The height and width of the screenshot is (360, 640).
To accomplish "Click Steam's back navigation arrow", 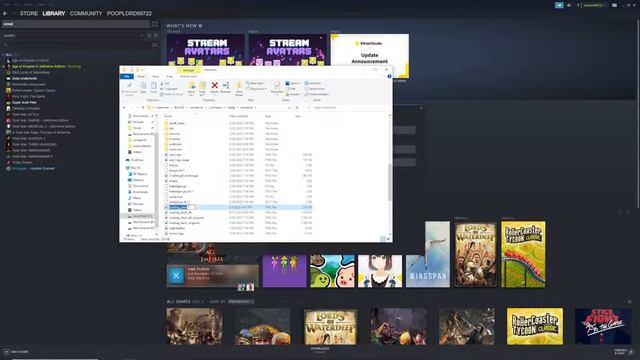I will [x=5, y=13].
